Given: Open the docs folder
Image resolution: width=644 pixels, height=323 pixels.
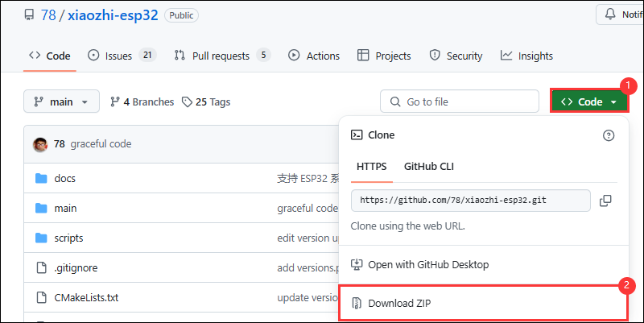Looking at the screenshot, I should click(64, 178).
